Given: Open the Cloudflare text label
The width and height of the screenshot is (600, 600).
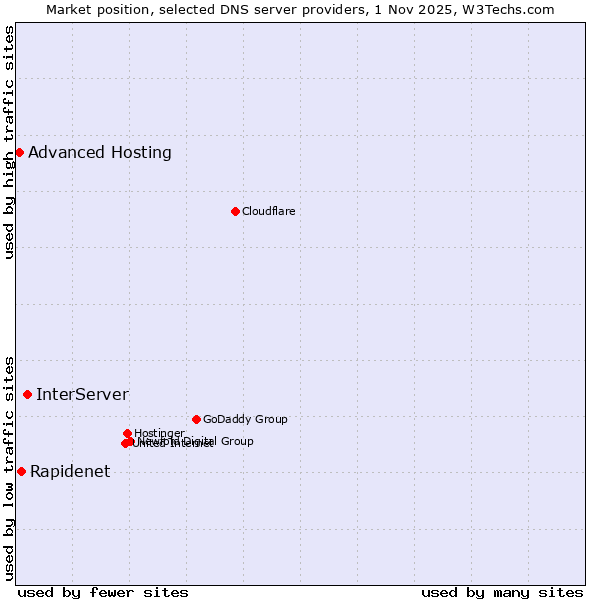Looking at the screenshot, I should 268,211.
